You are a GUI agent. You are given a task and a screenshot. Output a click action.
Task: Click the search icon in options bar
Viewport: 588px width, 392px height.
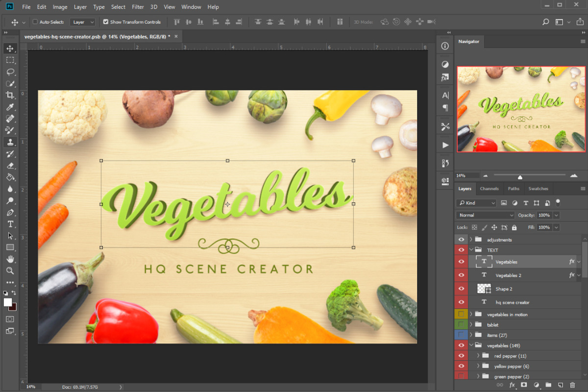[545, 22]
